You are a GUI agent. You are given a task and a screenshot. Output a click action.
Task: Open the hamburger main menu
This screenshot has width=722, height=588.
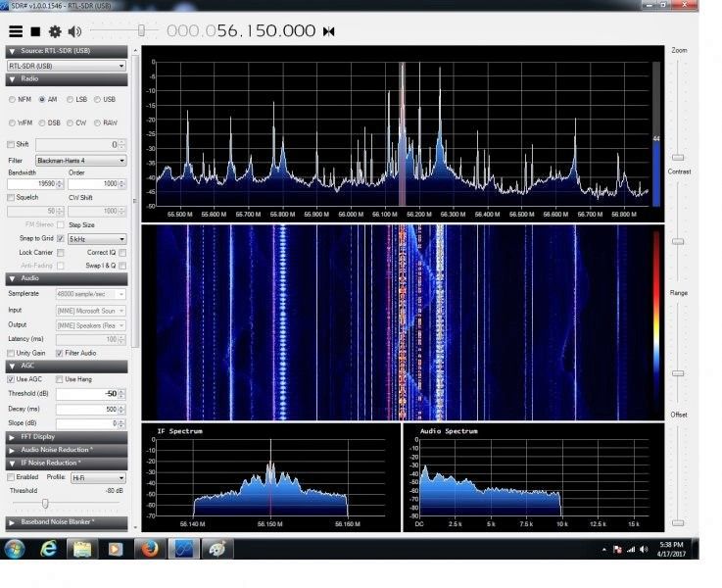point(16,31)
